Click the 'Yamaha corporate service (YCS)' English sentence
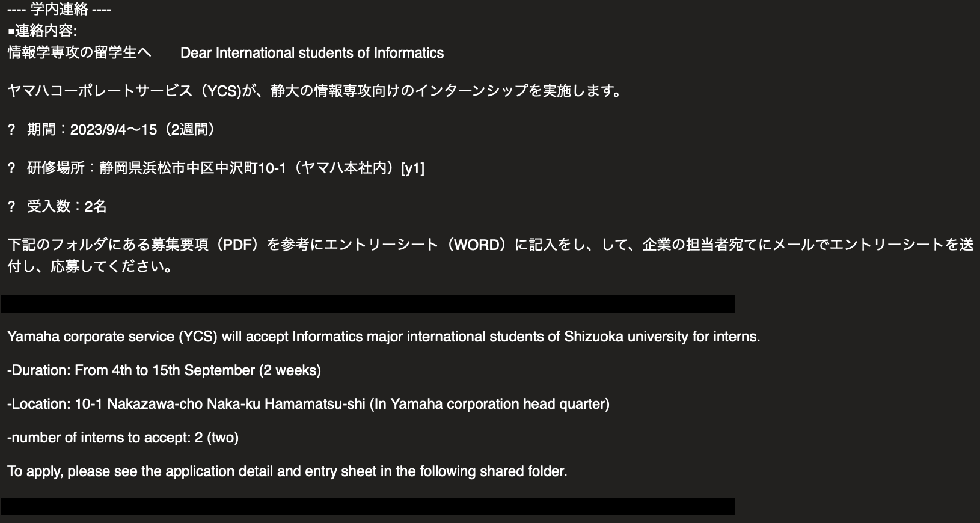 384,337
